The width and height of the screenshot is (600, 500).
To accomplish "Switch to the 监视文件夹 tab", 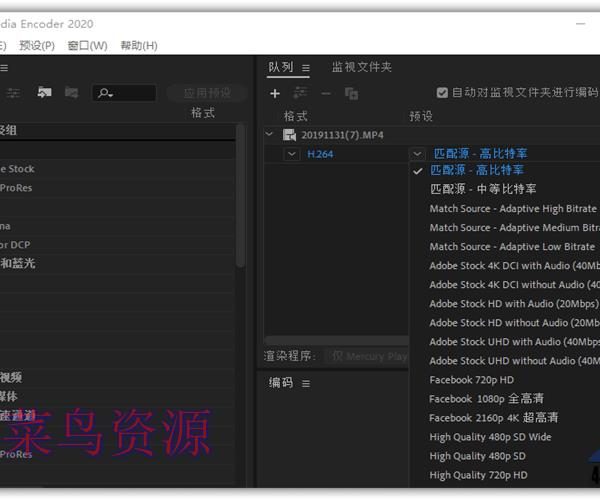I will (x=362, y=67).
